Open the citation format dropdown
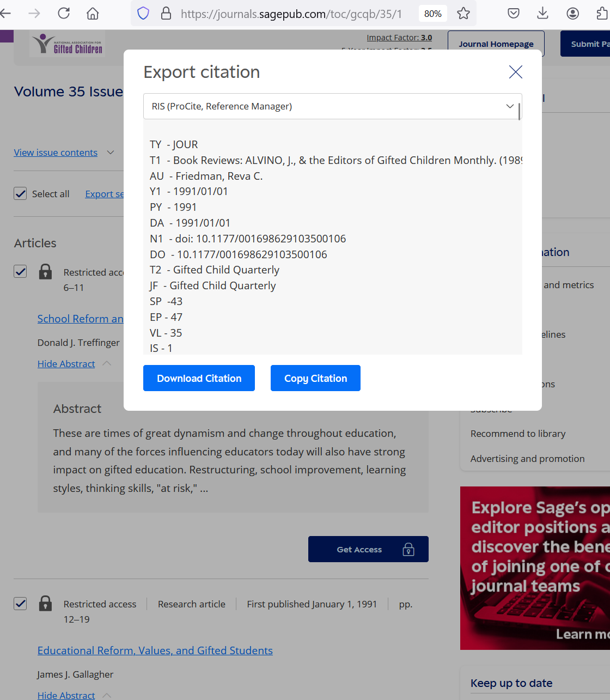Screen dimensions: 610x700 click(x=332, y=106)
